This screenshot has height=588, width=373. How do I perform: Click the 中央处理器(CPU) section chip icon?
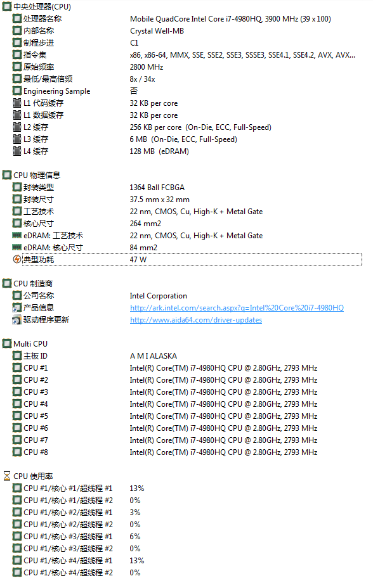7,7
